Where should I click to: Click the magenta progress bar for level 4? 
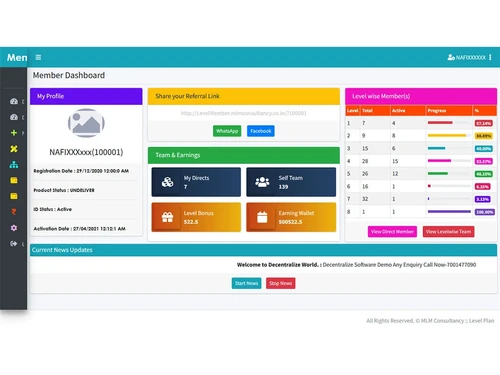439,161
